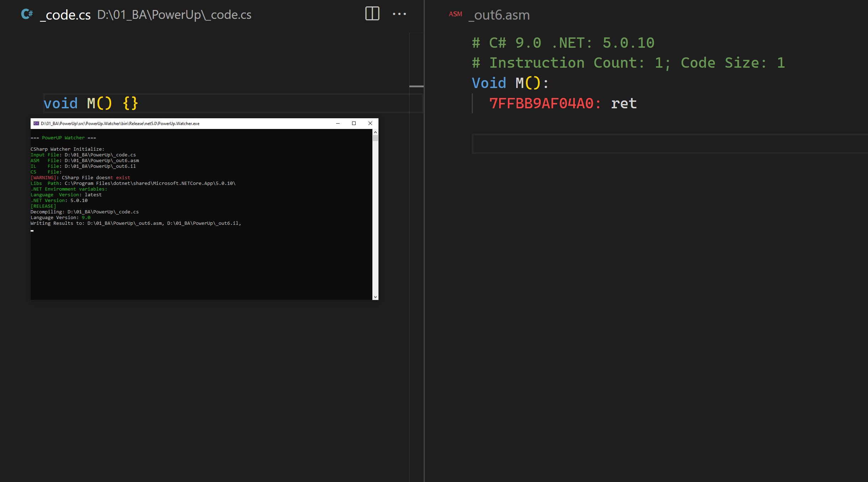Place cursor on the void M() {} line

(90, 103)
